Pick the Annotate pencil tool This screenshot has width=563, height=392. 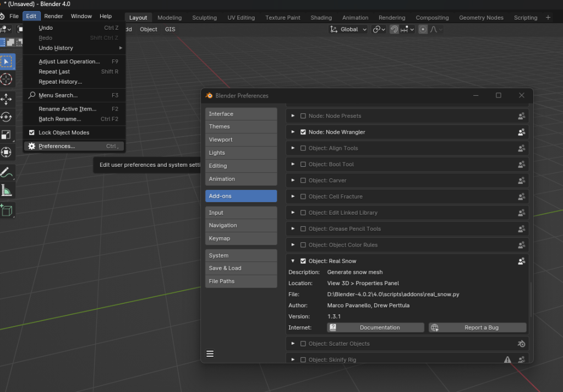(x=7, y=172)
